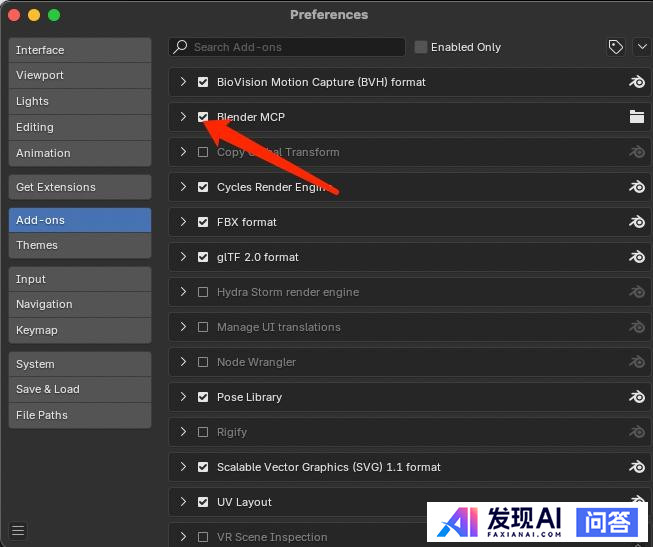Image resolution: width=653 pixels, height=547 pixels.
Task: Click the tag filter icon near search
Action: [x=616, y=47]
